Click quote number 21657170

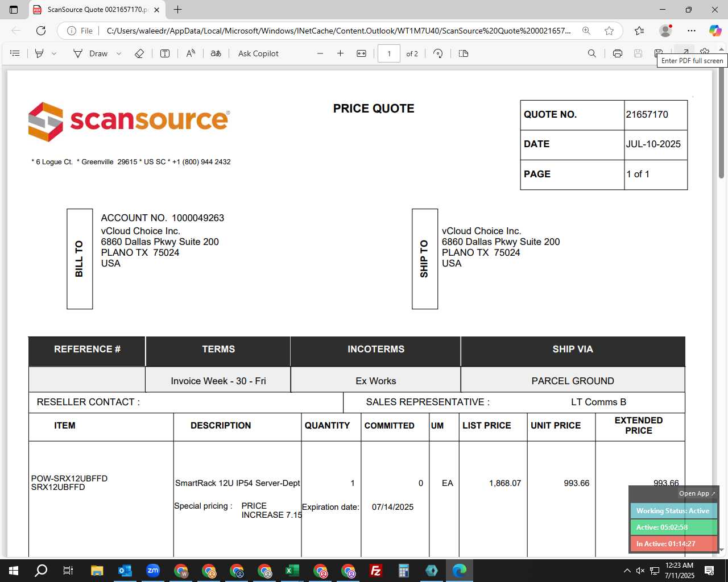point(647,114)
